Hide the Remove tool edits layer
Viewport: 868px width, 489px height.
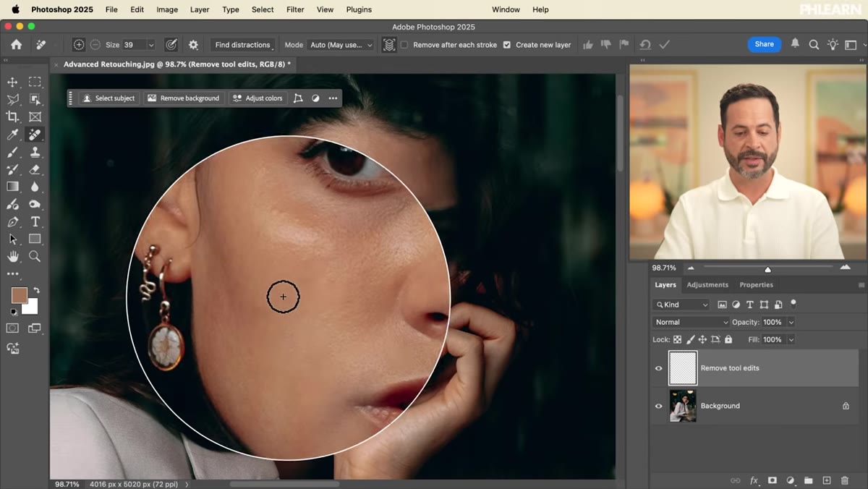coord(658,368)
